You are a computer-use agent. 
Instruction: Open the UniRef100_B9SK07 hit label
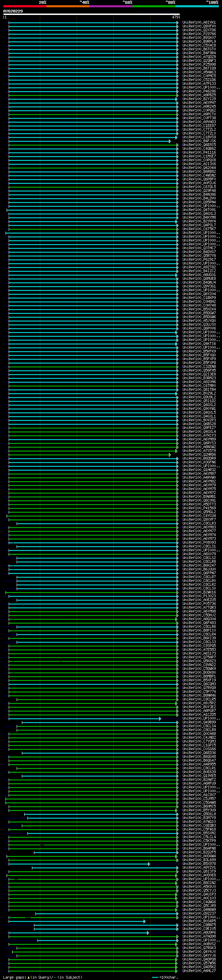[199, 38]
